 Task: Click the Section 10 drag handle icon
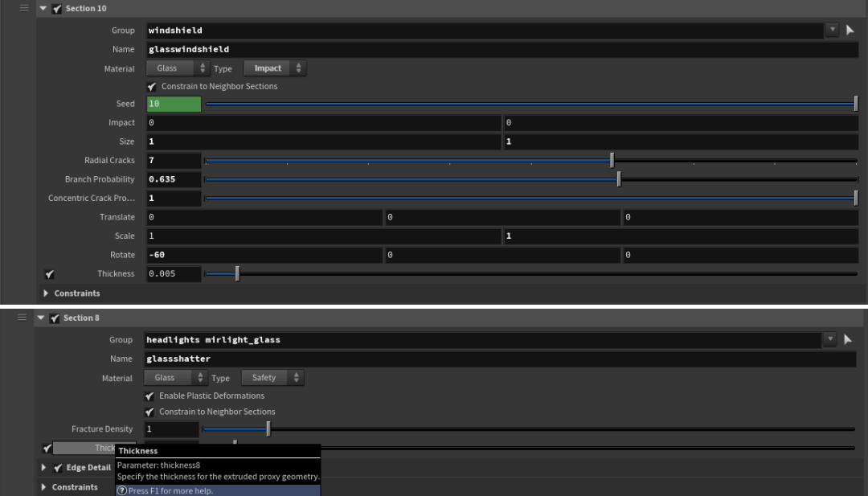[x=23, y=8]
